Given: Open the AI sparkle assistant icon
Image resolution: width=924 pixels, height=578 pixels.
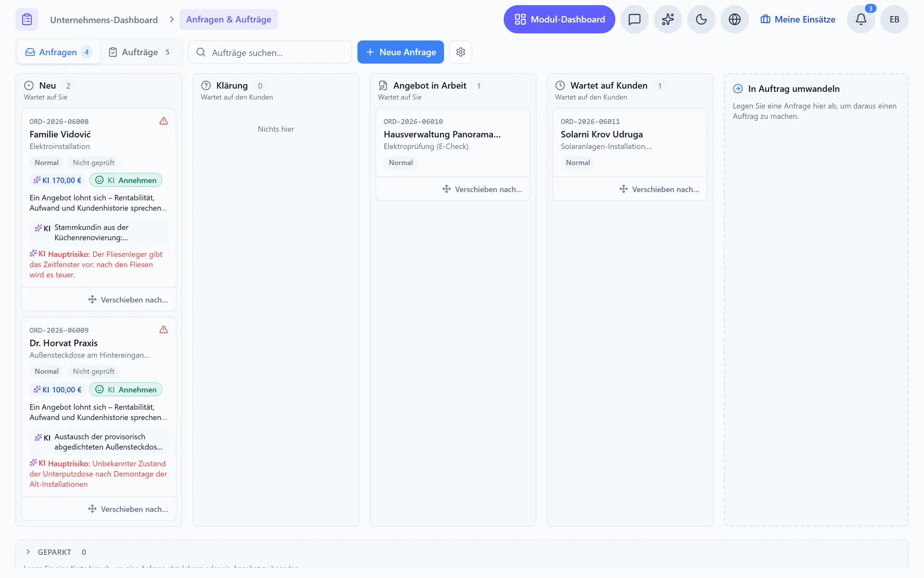Looking at the screenshot, I should (668, 19).
